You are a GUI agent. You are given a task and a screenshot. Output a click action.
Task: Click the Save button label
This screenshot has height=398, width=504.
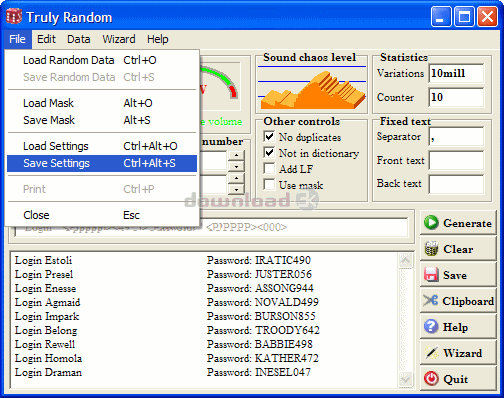[455, 275]
